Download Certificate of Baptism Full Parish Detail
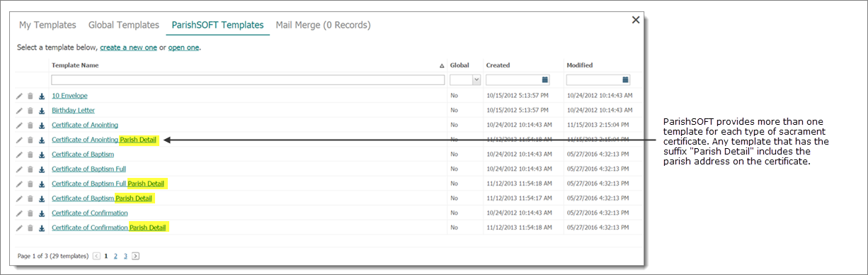Image resolution: width=868 pixels, height=275 pixels. coord(41,184)
